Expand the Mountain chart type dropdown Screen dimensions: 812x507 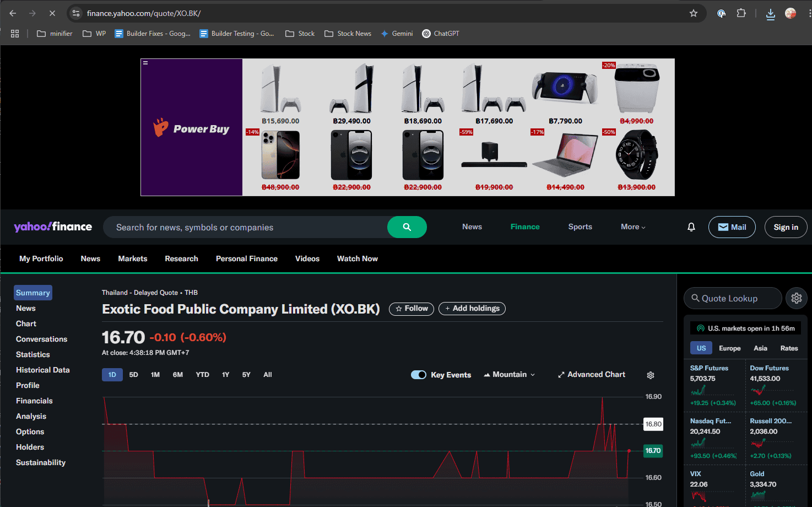click(510, 375)
